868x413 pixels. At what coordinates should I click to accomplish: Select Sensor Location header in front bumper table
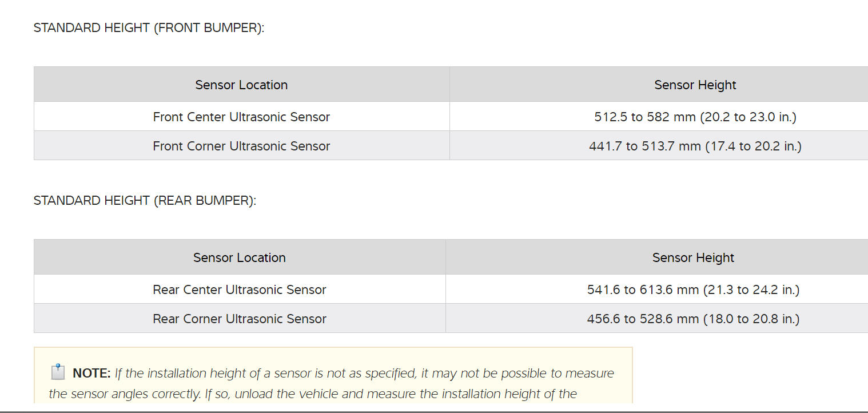[x=241, y=85]
